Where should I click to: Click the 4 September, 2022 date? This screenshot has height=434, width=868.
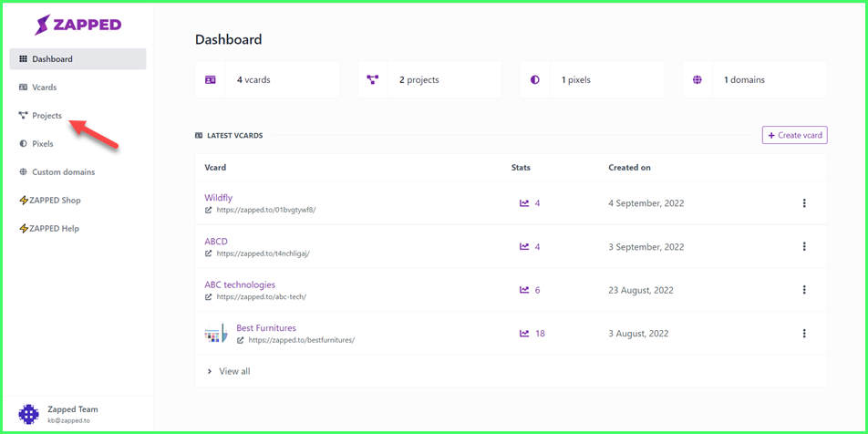point(646,203)
